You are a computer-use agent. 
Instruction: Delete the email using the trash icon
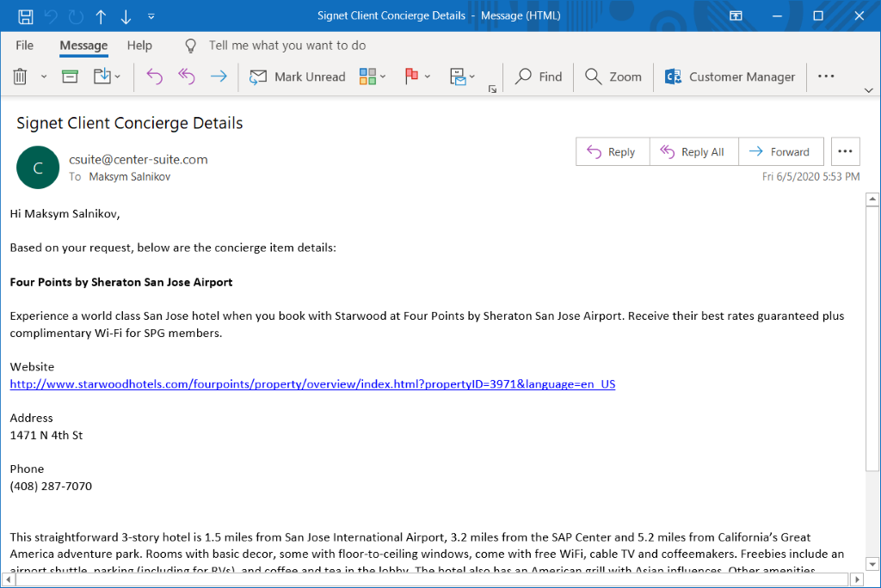point(19,77)
